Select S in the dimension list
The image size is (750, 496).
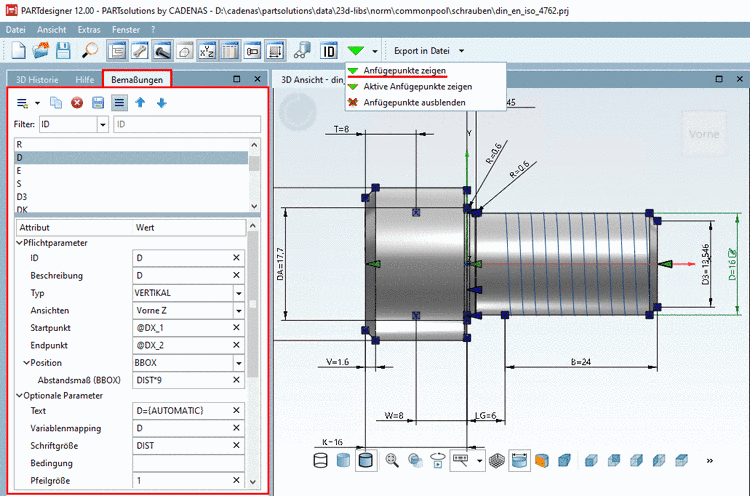19,183
